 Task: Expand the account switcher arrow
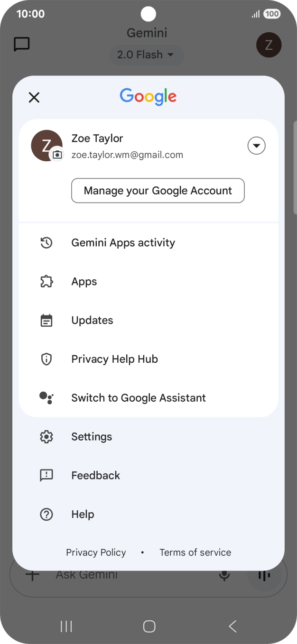(x=256, y=146)
